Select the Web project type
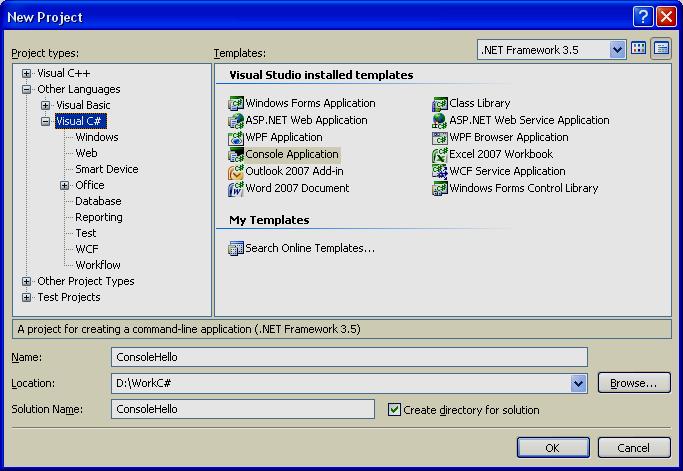Viewport: 683px width, 471px height. 86,153
